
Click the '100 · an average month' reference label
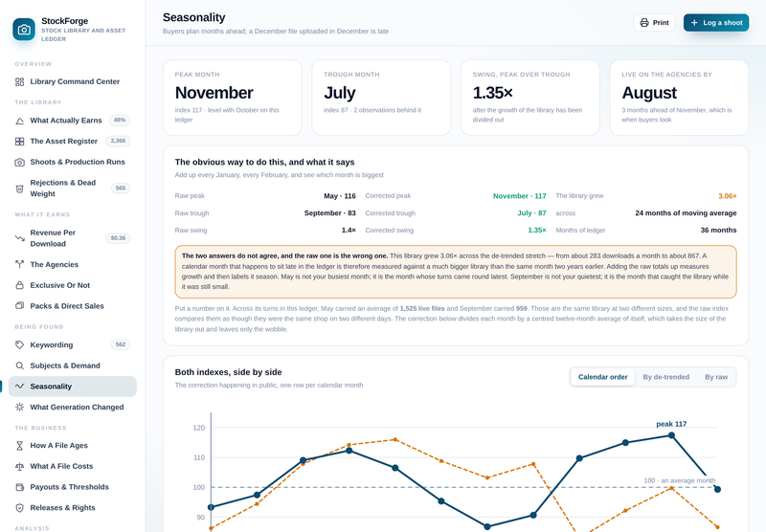[679, 480]
